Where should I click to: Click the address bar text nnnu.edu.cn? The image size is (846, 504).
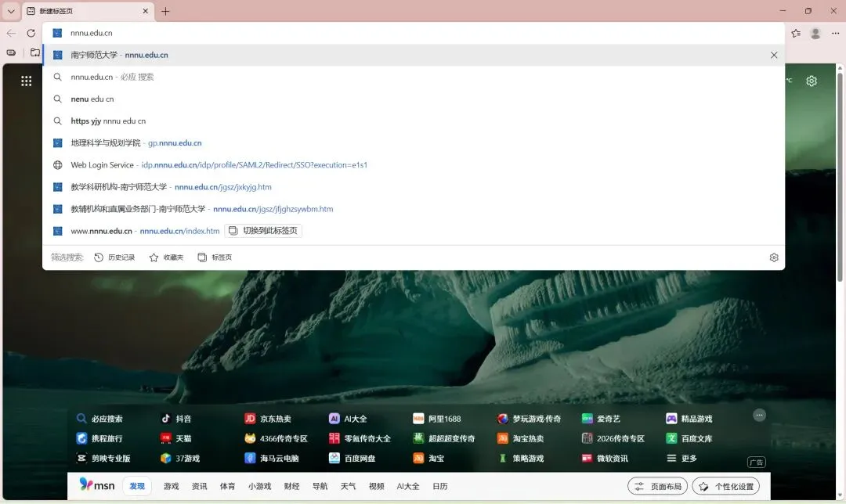tap(91, 33)
